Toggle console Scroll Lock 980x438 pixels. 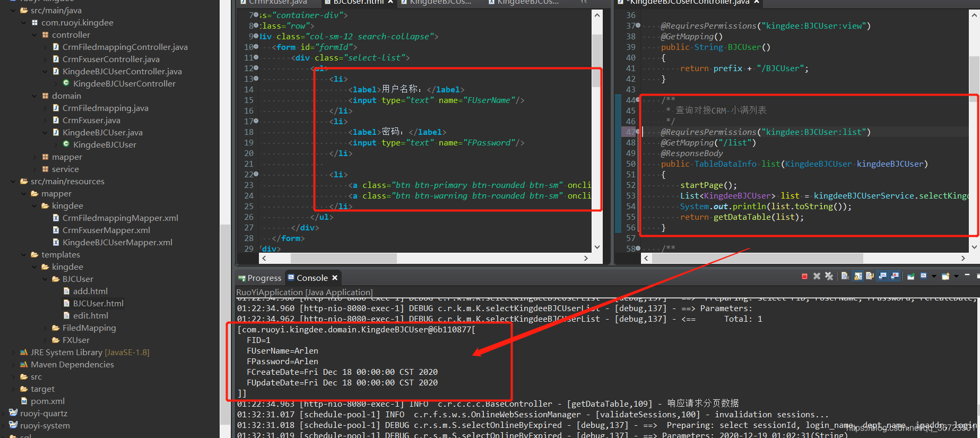857,276
